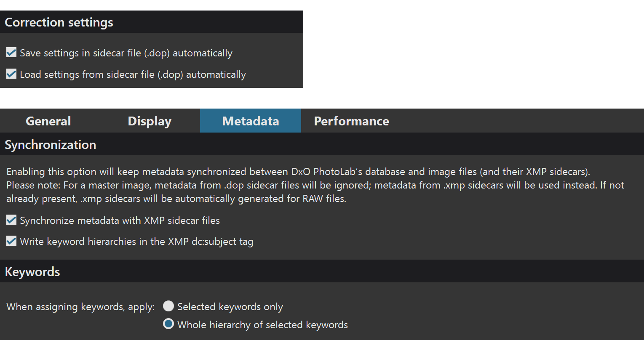Click the 'Whole hierarchy of selected keywords' label text
Image resolution: width=644 pixels, height=340 pixels.
[262, 325]
